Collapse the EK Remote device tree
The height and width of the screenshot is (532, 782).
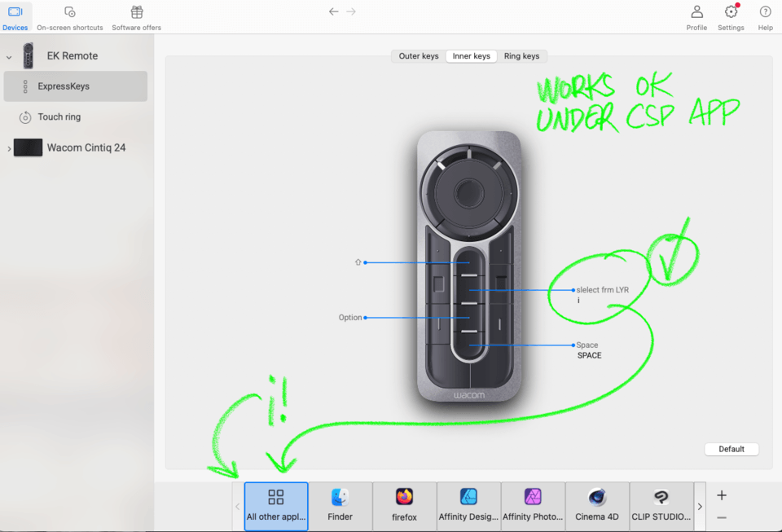9,57
